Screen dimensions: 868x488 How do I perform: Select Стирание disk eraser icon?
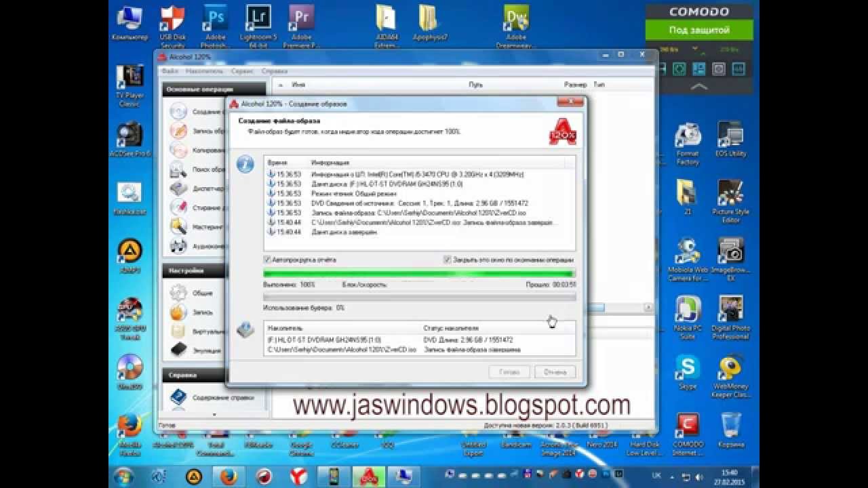pos(179,207)
